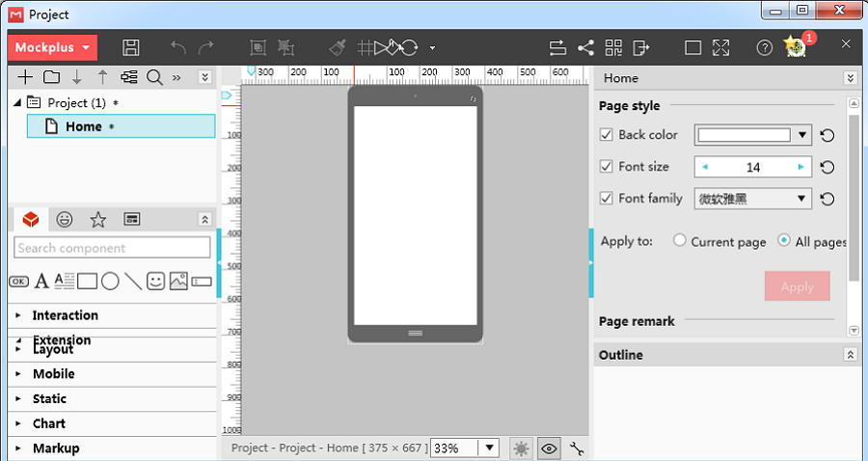Open the Mockplus main menu dropdown

click(x=53, y=47)
